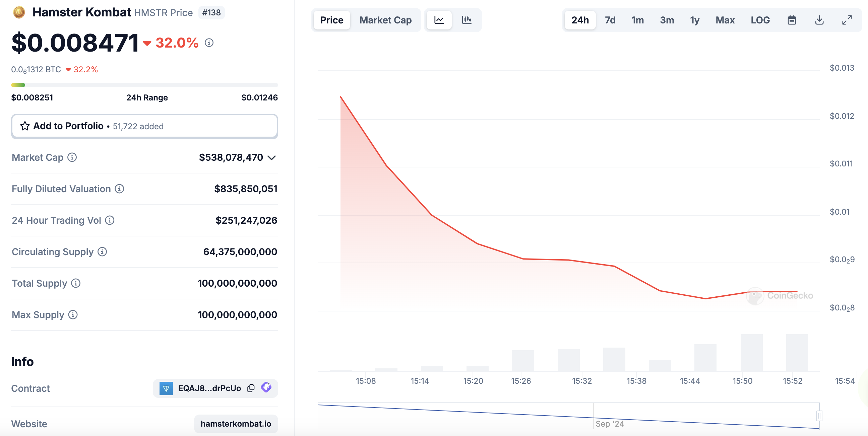
Task: Select the 1y time range
Action: (695, 20)
